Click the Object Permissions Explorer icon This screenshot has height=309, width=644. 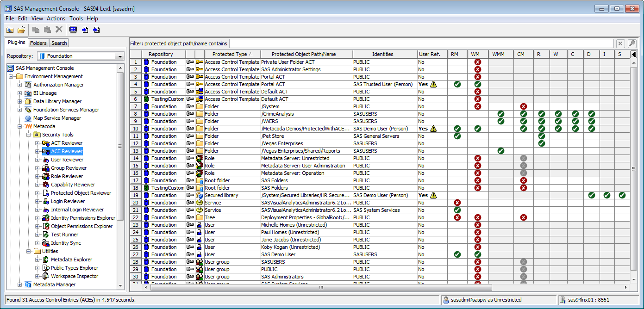pos(46,226)
